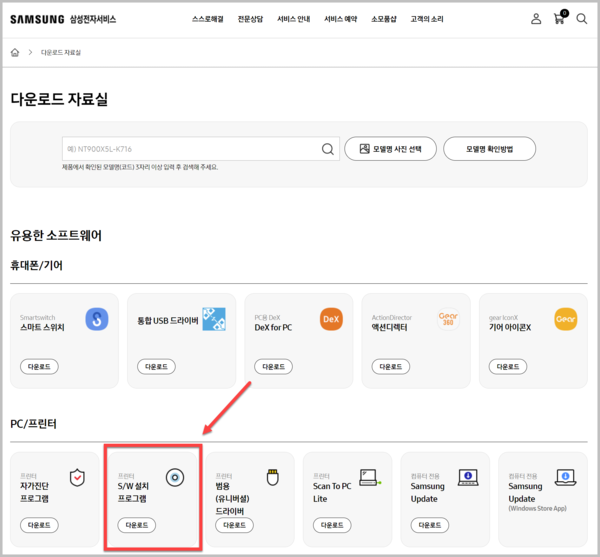Download DeX for PC
The image size is (600, 557).
[273, 366]
